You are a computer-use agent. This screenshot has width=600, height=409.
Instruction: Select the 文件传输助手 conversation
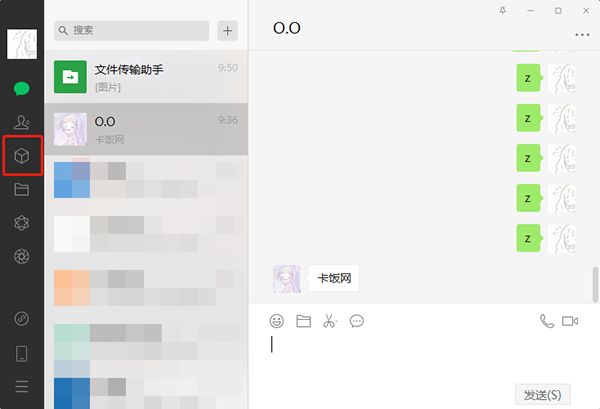(146, 77)
